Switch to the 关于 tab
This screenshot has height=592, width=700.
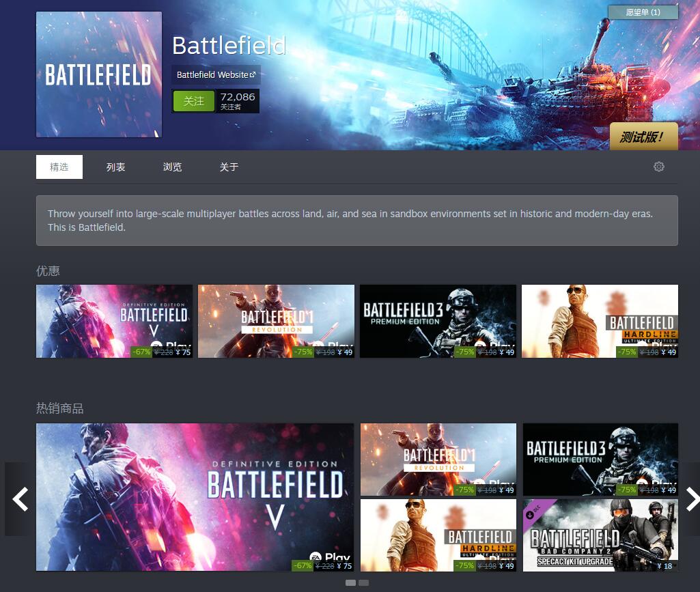coord(229,167)
